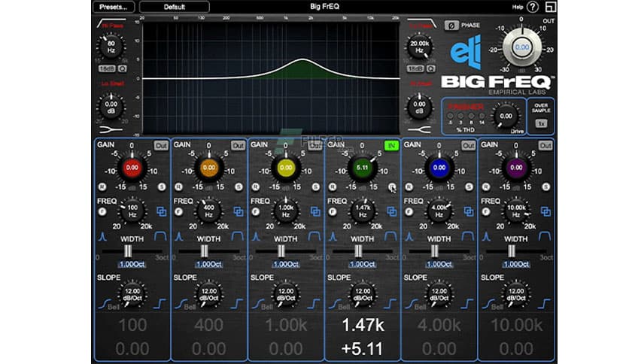Viewport: 629px width, 364px height.
Task: Disable the green 1.47k band IN button
Action: [391, 145]
